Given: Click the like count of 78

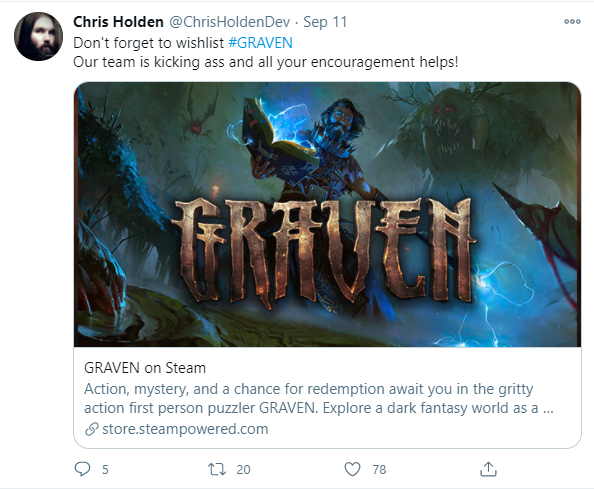Looking at the screenshot, I should coord(379,470).
